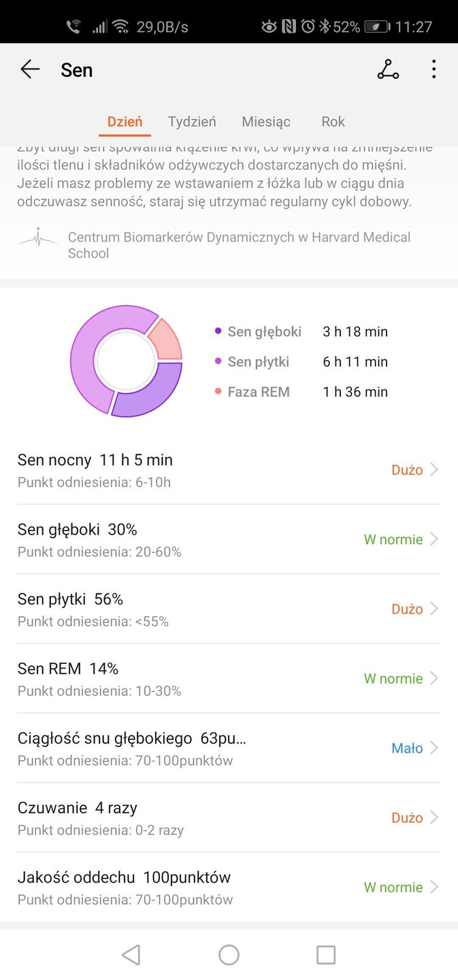Image resolution: width=458 pixels, height=980 pixels.
Task: Open Jakość oddechu W normie link
Action: tap(393, 887)
